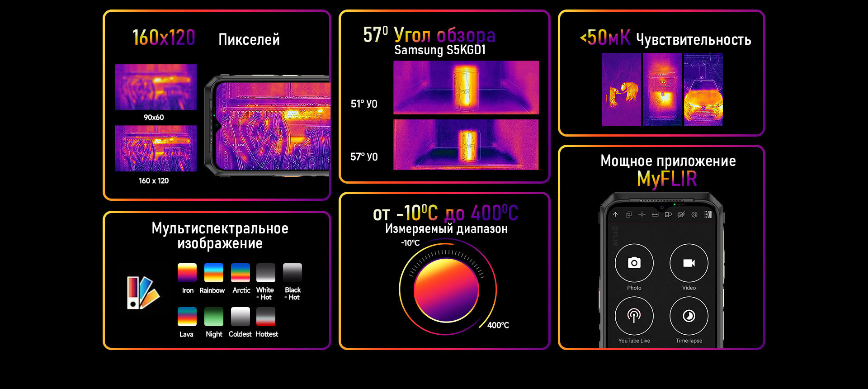This screenshot has width=868, height=389.
Task: Select the Rainbow palette swatch
Action: pos(213,273)
